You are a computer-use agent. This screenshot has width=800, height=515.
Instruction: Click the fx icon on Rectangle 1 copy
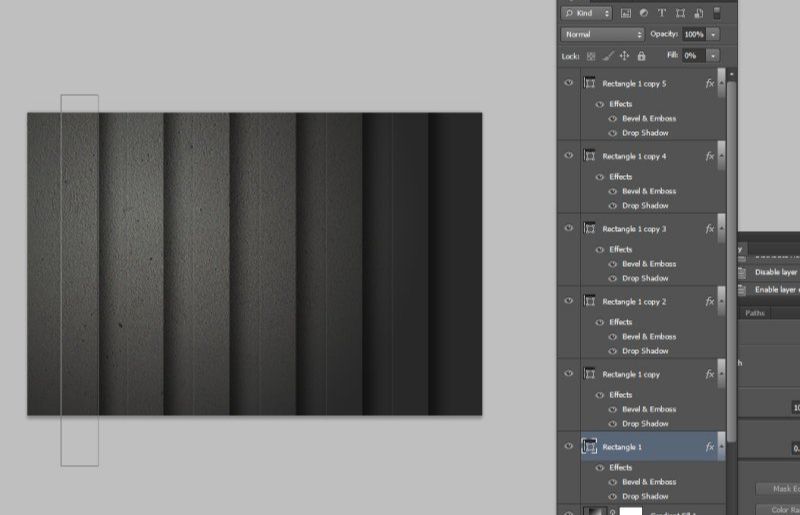[710, 374]
